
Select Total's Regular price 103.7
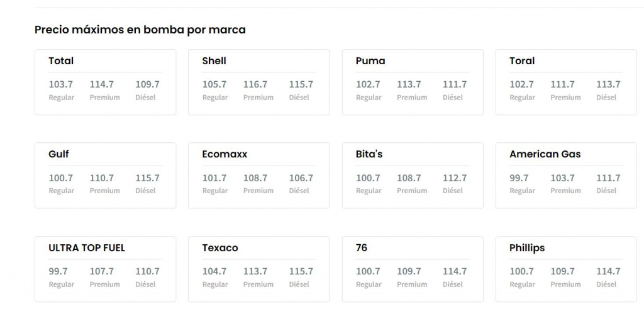click(61, 84)
